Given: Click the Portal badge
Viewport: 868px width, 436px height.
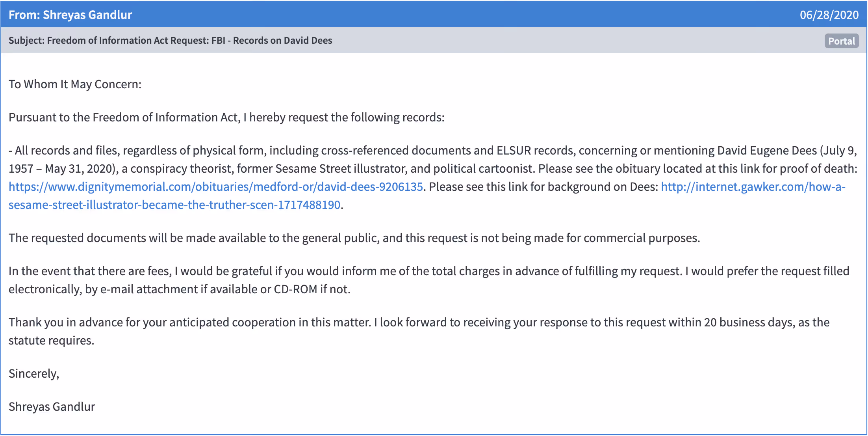Looking at the screenshot, I should point(841,41).
